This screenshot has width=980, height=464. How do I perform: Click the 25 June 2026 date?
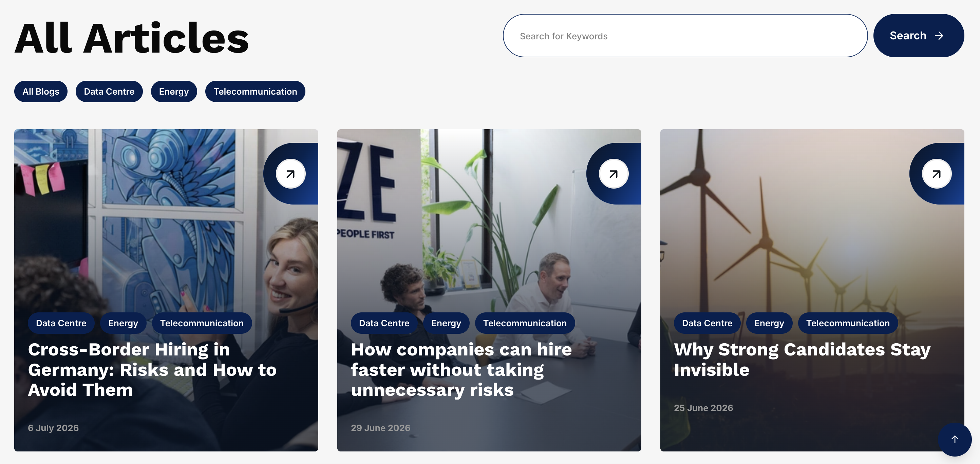[x=703, y=408]
